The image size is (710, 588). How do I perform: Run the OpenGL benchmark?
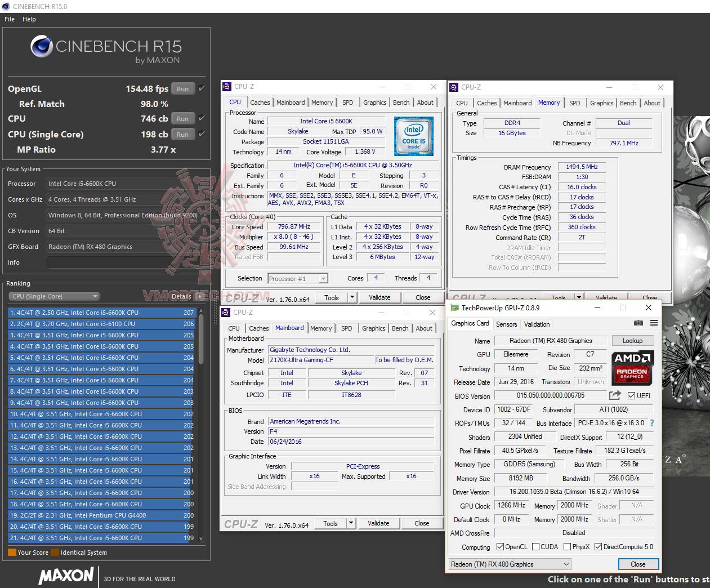(183, 88)
